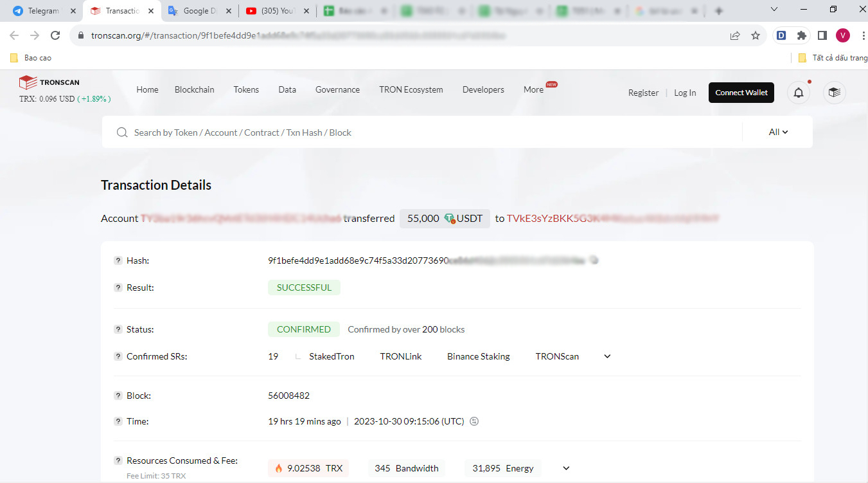The image size is (868, 483).
Task: Open the Governance menu
Action: pyautogui.click(x=337, y=89)
